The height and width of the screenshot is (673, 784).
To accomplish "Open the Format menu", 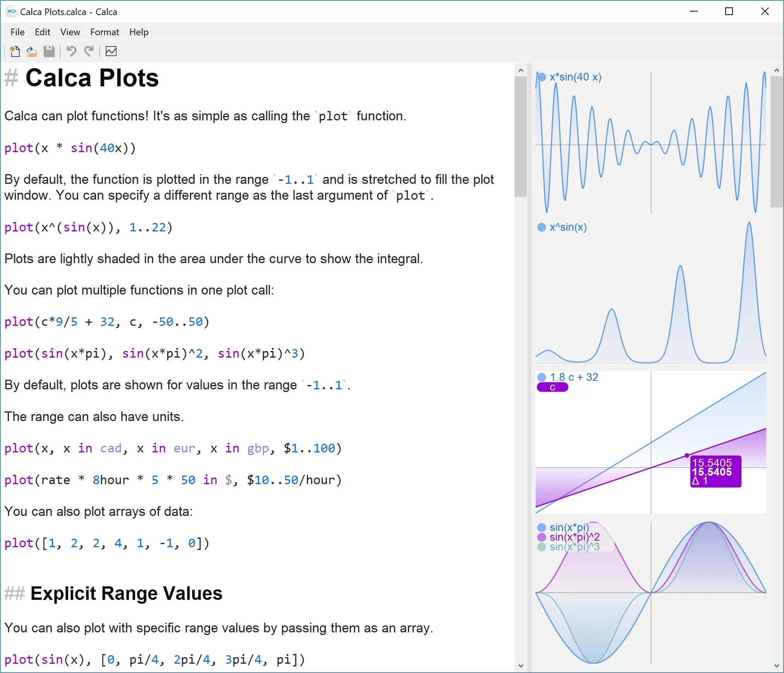I will tap(105, 32).
